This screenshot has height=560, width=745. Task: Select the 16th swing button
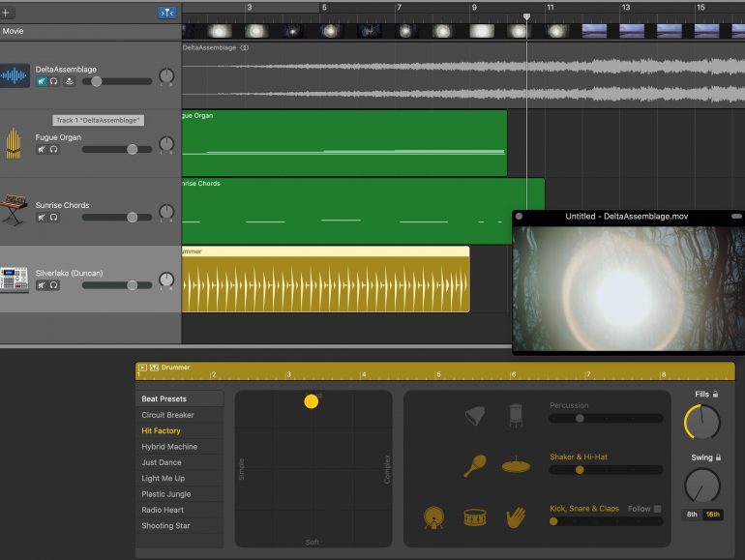click(x=713, y=515)
